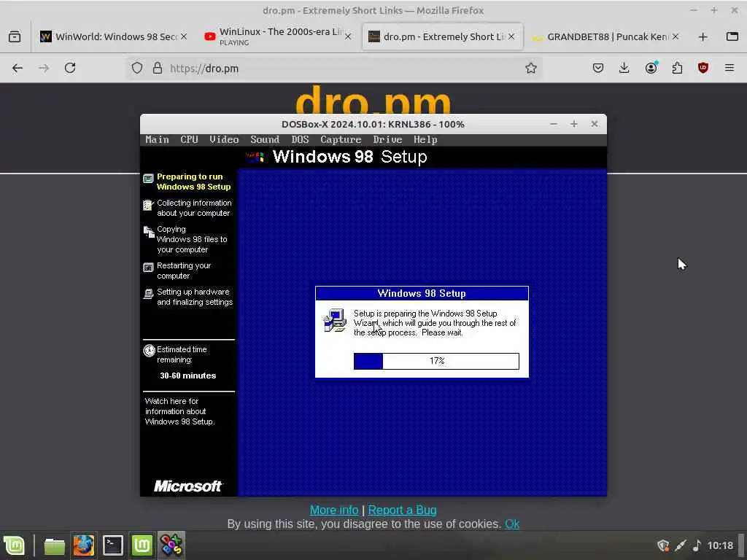
Task: Click the setup wizard computer icon
Action: 334,320
